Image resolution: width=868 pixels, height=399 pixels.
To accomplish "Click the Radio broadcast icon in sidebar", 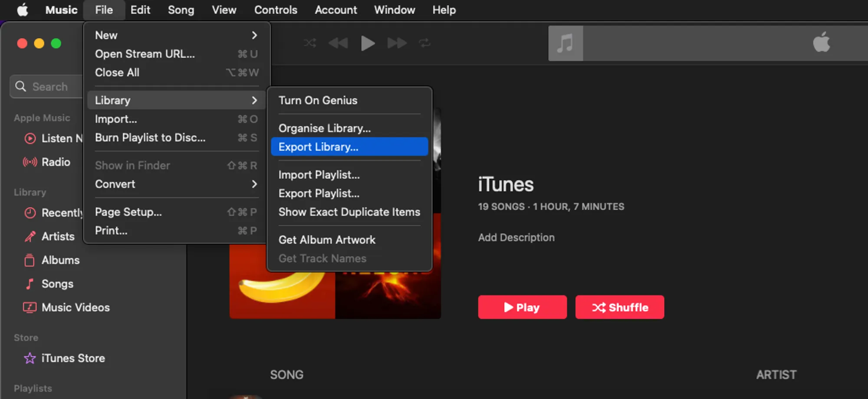I will coord(30,162).
